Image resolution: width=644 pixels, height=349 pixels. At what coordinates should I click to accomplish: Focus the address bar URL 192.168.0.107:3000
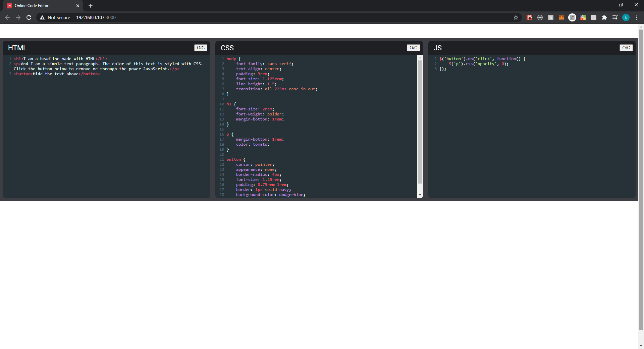click(x=96, y=17)
